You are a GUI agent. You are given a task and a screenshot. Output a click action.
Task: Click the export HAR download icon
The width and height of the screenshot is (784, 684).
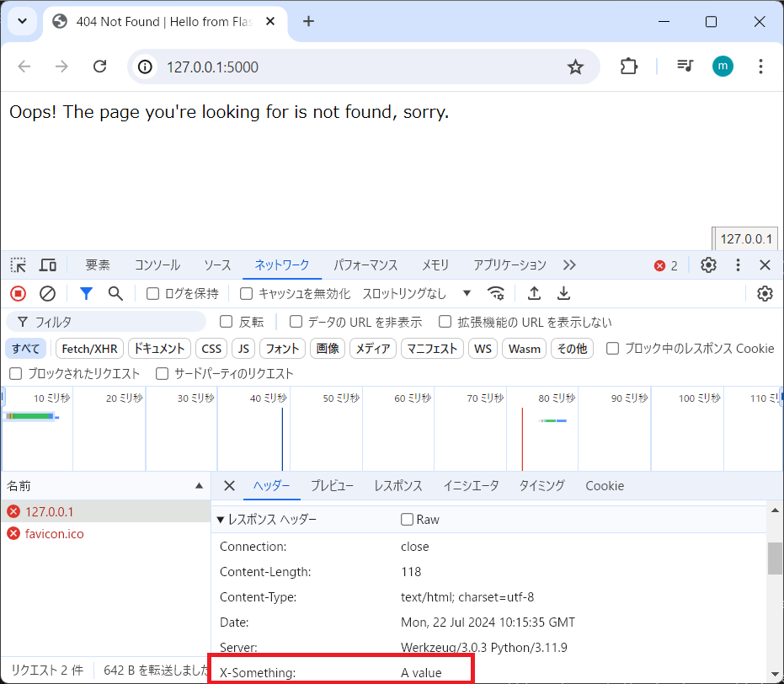click(x=564, y=293)
